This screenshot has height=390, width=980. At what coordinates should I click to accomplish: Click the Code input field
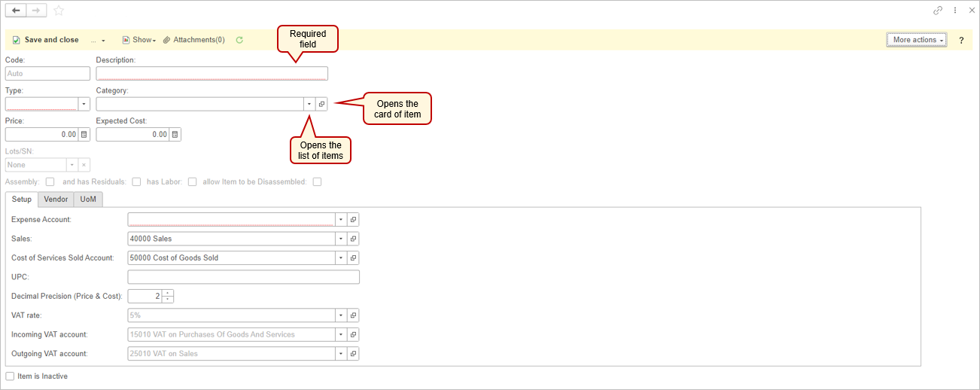click(47, 74)
